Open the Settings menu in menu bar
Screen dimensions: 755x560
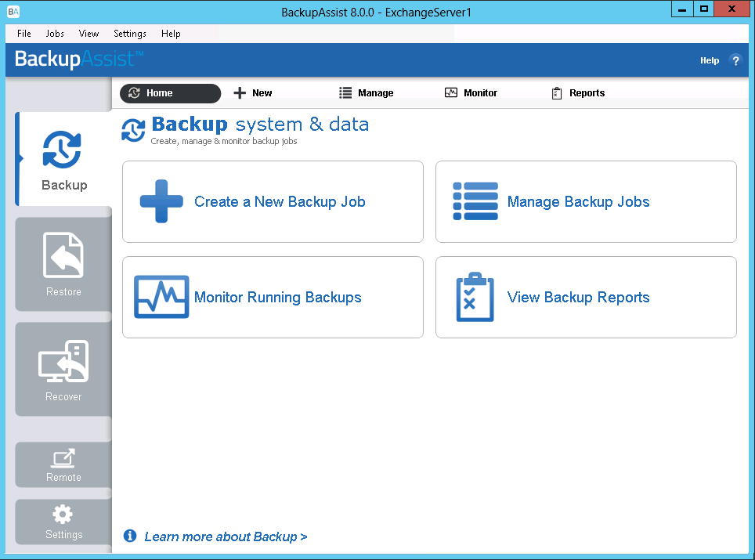(130, 33)
